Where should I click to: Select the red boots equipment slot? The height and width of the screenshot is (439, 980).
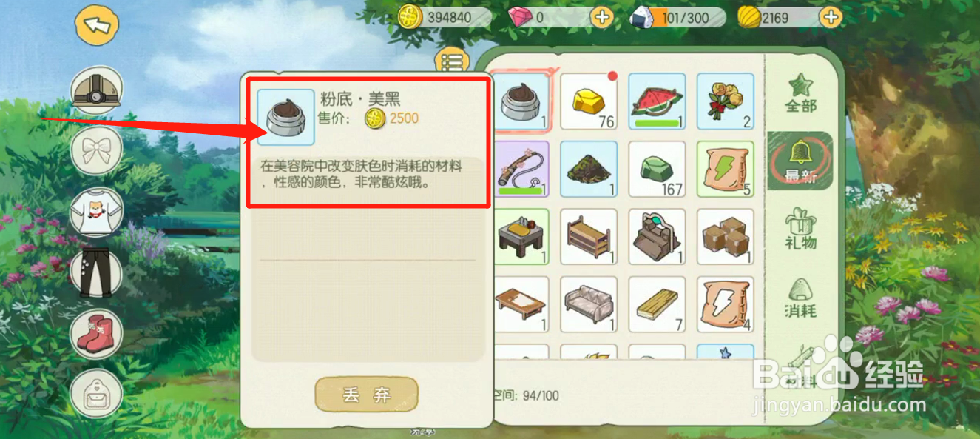(96, 334)
